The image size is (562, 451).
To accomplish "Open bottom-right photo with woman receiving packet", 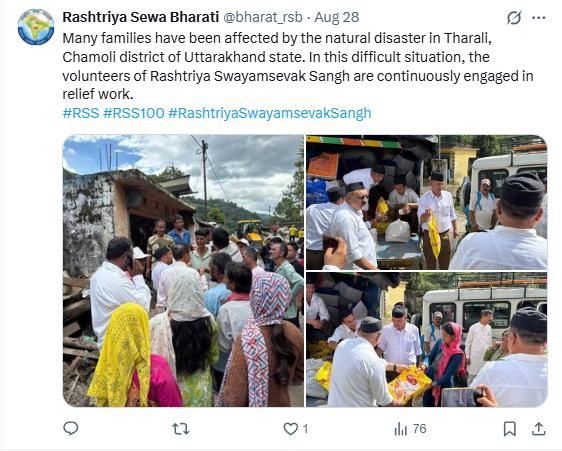I will point(427,339).
